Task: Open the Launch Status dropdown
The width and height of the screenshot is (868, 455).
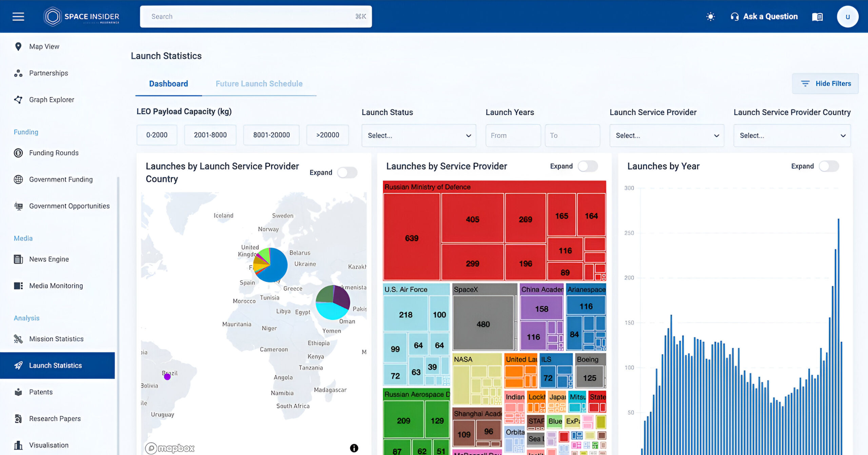Action: tap(419, 135)
